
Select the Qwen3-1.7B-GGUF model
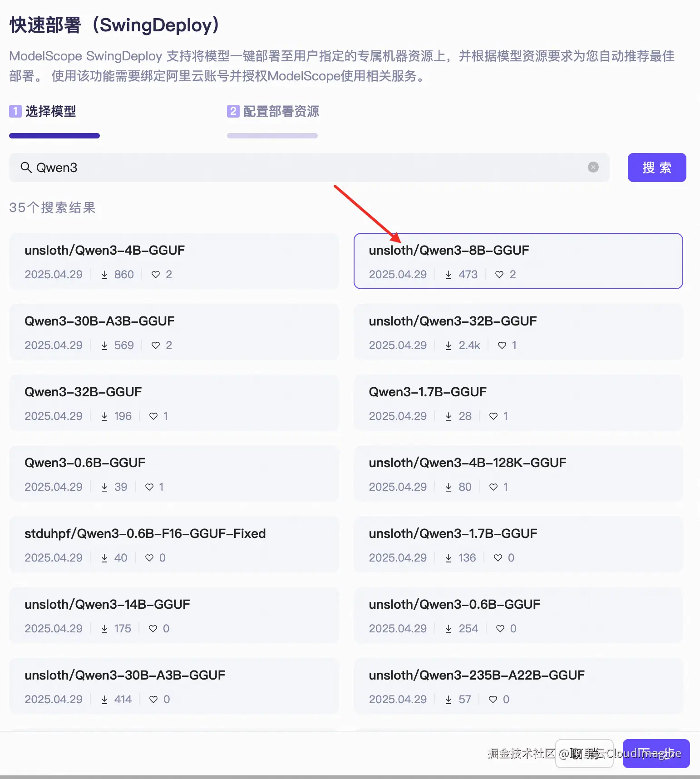(518, 403)
